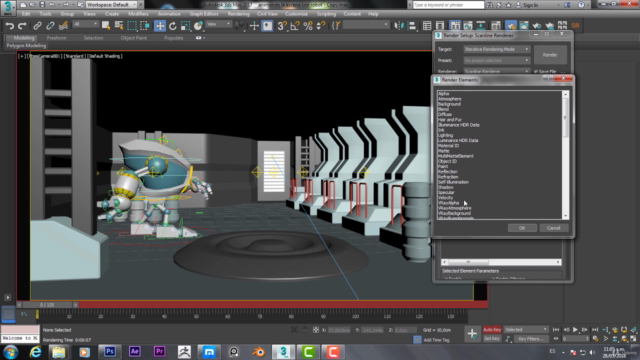Open Blender from the Windows taskbar

point(258,351)
